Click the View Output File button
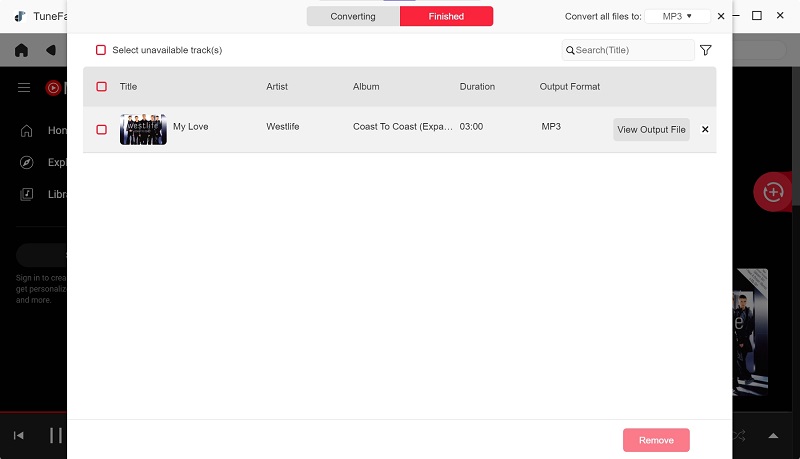Viewport: 800px width, 459px height. [651, 129]
